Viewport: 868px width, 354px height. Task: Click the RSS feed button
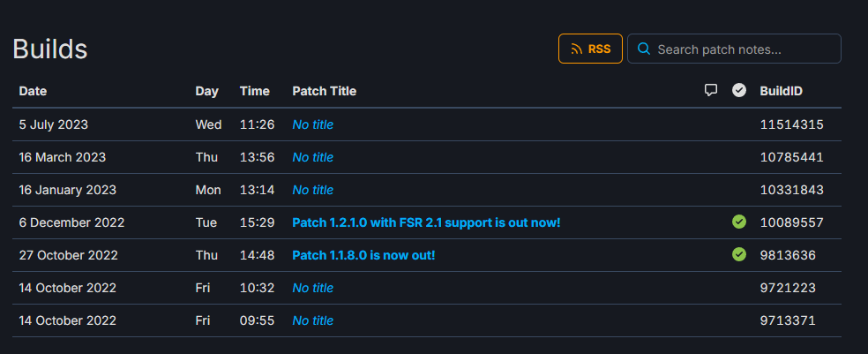tap(590, 49)
